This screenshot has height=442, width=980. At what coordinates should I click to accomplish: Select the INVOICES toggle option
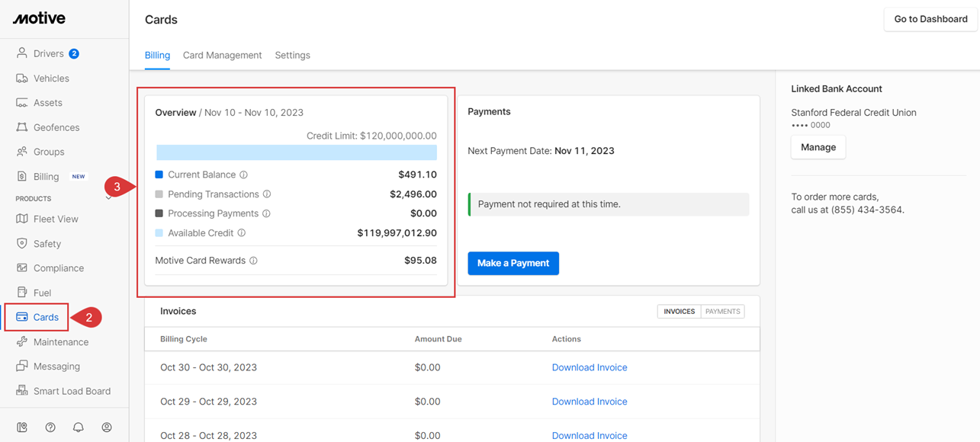[x=679, y=312]
